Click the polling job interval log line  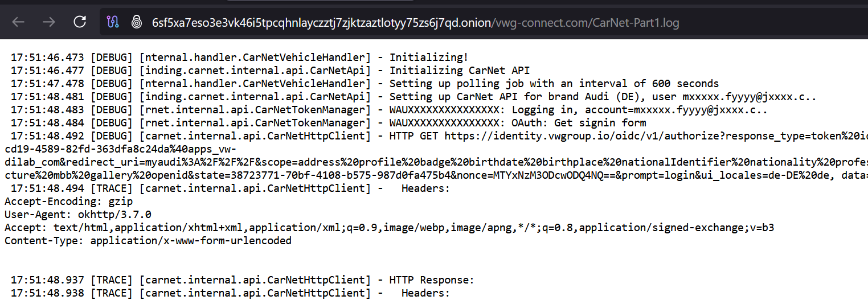click(x=365, y=83)
